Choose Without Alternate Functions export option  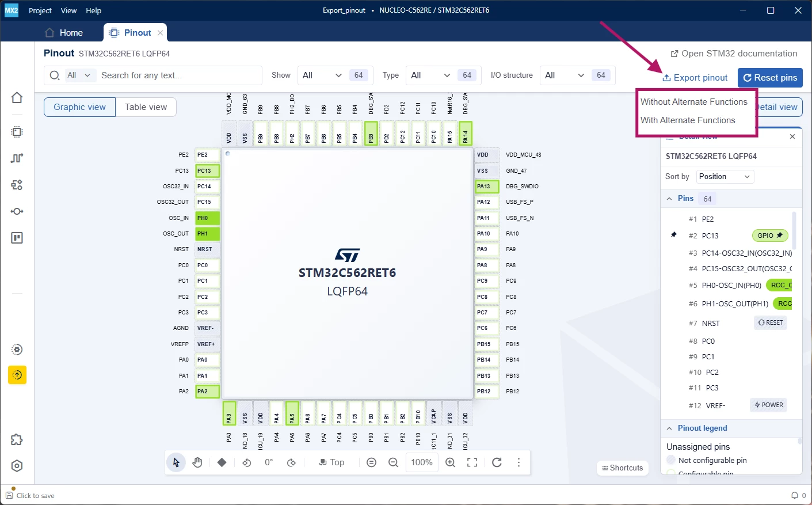point(693,102)
